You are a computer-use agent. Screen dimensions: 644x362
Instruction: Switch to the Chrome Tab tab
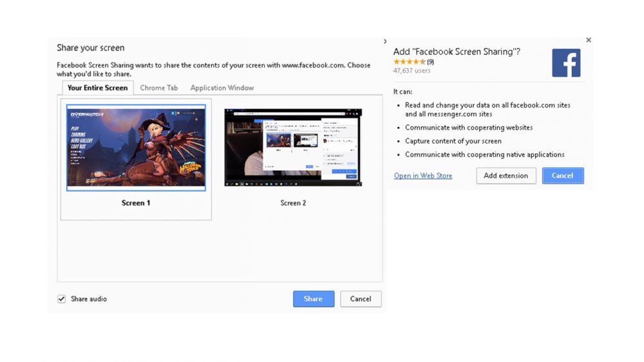158,88
